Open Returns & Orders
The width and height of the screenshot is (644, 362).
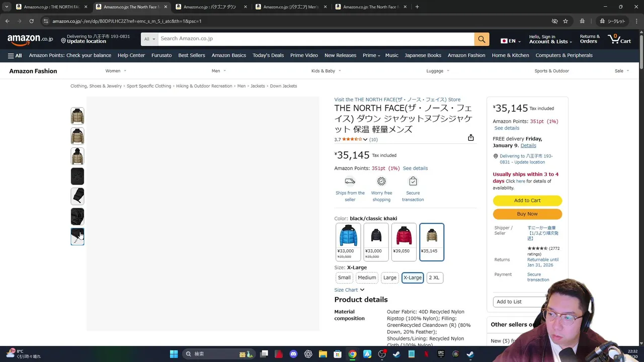pyautogui.click(x=590, y=39)
